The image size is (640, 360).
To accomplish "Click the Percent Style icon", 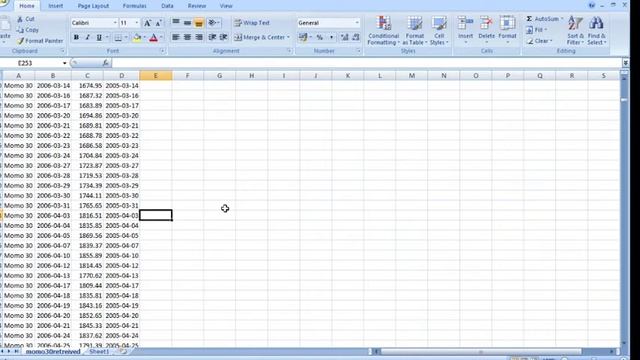I will click(x=320, y=37).
